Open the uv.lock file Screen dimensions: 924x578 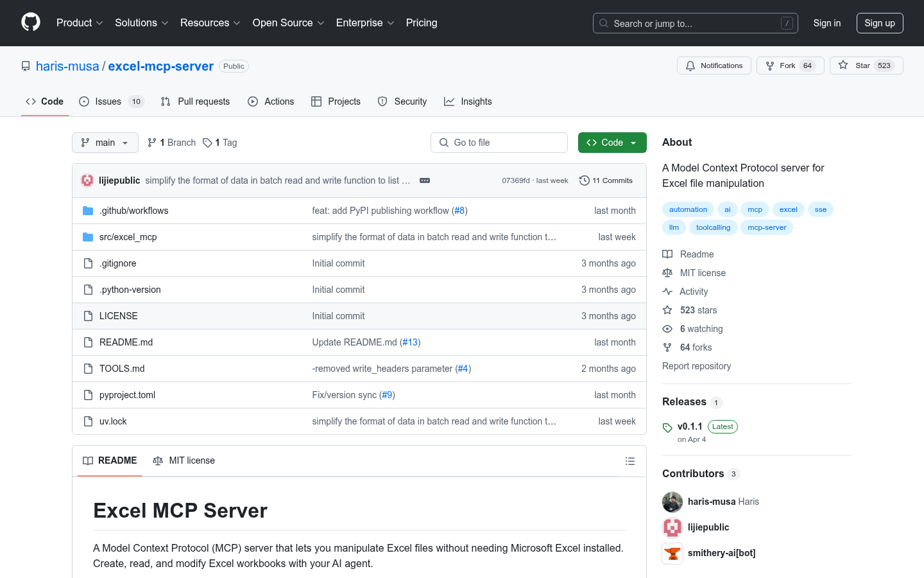113,421
